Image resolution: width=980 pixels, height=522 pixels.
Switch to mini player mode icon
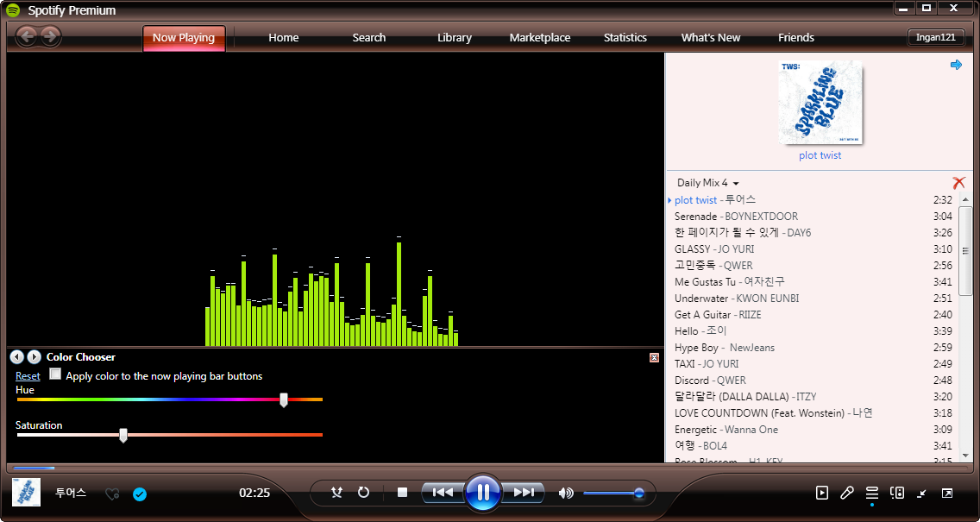coord(922,494)
